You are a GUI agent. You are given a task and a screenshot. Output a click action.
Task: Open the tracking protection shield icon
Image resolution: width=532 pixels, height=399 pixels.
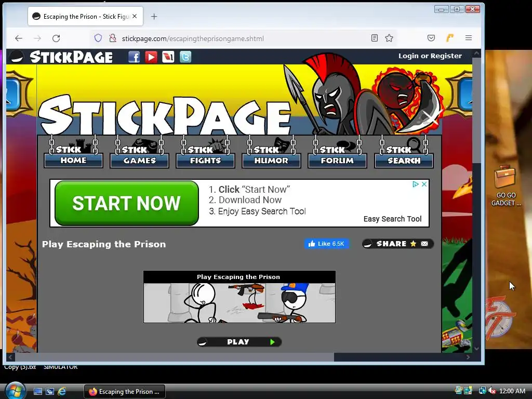(x=98, y=38)
